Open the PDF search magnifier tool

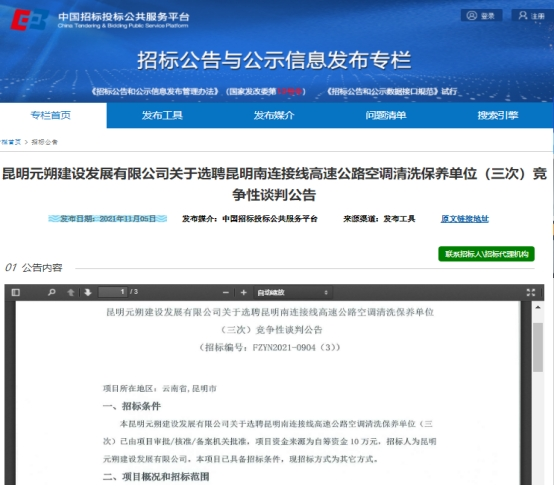point(52,292)
